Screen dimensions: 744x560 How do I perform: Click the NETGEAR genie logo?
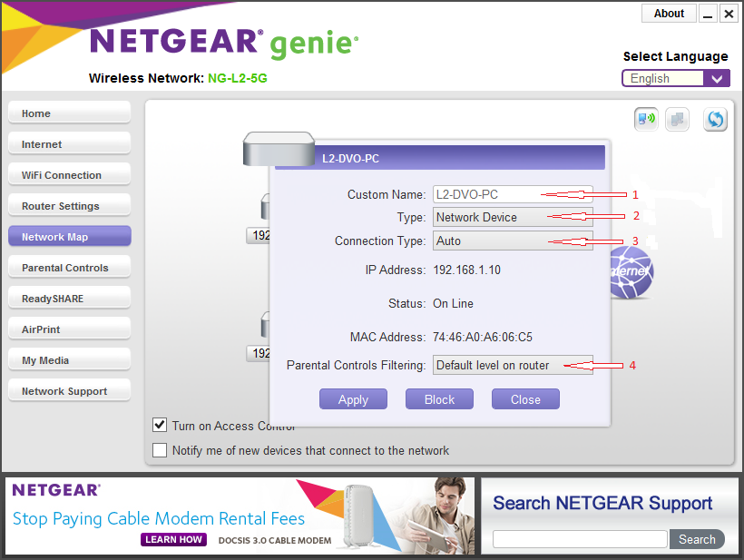click(x=223, y=42)
